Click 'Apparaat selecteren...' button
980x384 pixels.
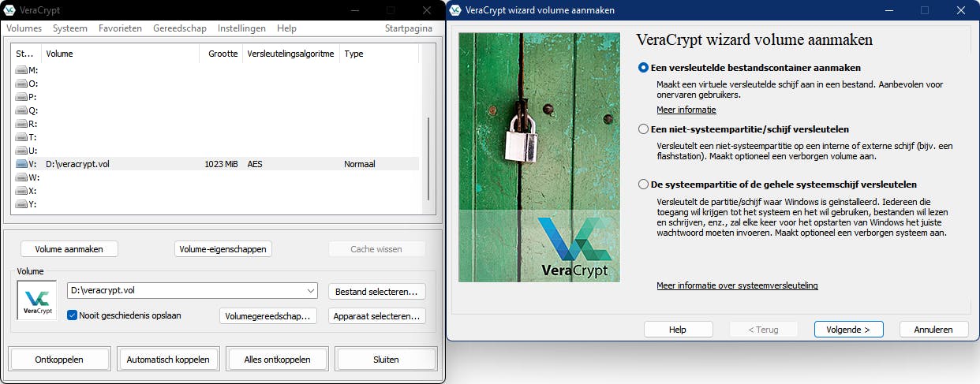pyautogui.click(x=376, y=316)
